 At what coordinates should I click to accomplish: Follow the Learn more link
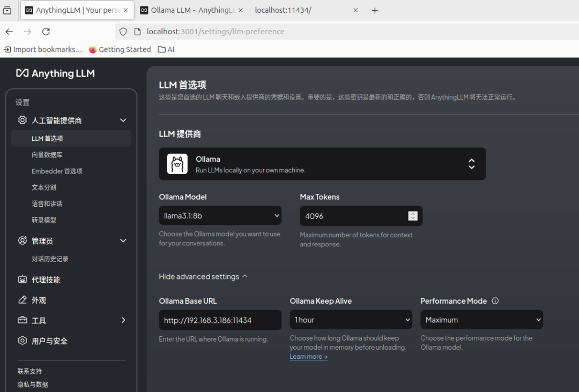coord(308,357)
